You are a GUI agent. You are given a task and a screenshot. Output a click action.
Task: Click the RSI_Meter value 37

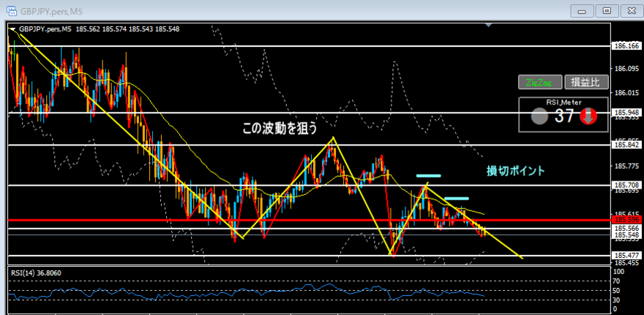(563, 116)
